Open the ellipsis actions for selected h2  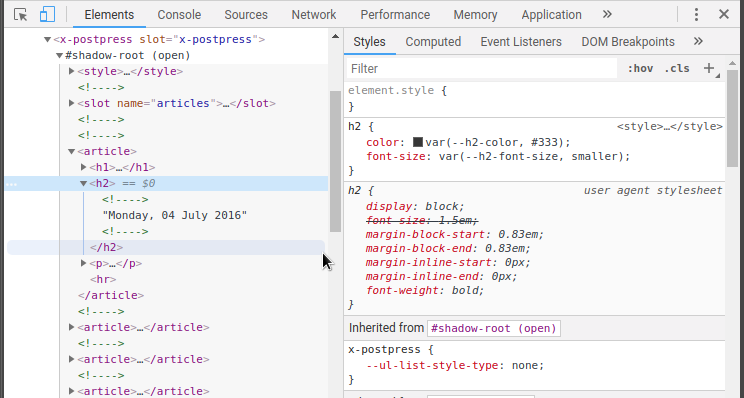tap(11, 184)
